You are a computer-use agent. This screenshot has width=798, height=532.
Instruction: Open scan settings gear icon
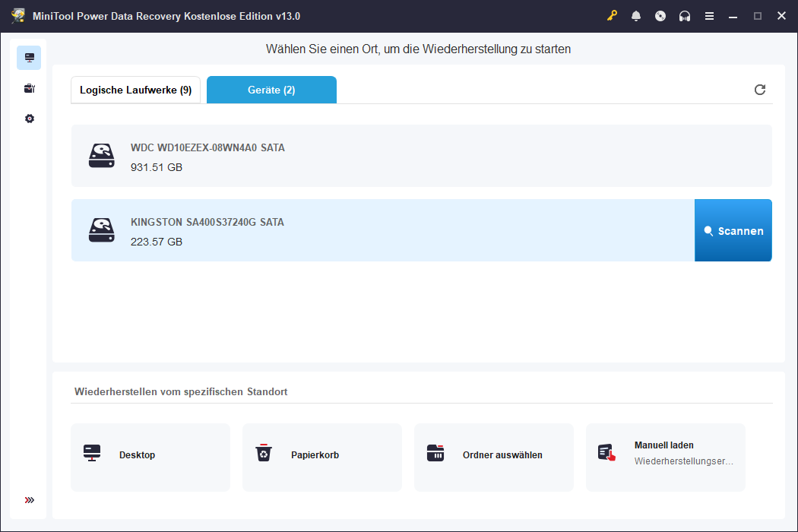(x=30, y=119)
